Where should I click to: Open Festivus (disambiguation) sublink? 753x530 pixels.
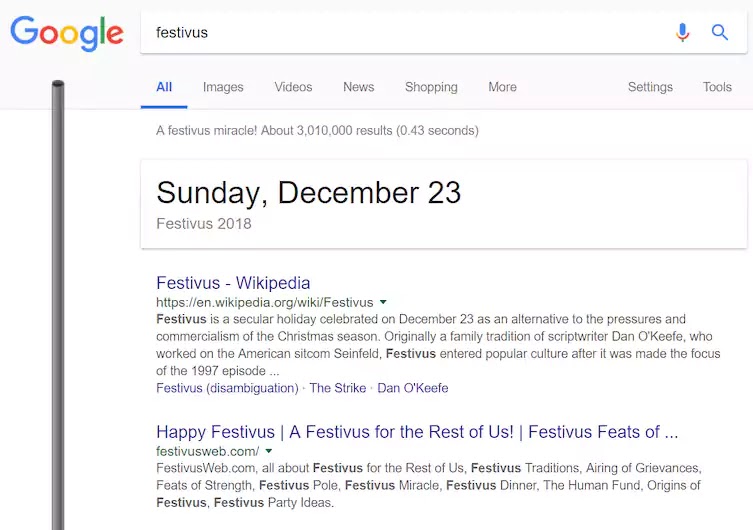coord(228,388)
